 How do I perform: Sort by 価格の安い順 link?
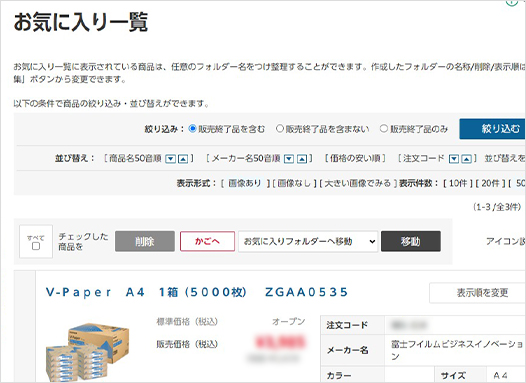pos(355,158)
